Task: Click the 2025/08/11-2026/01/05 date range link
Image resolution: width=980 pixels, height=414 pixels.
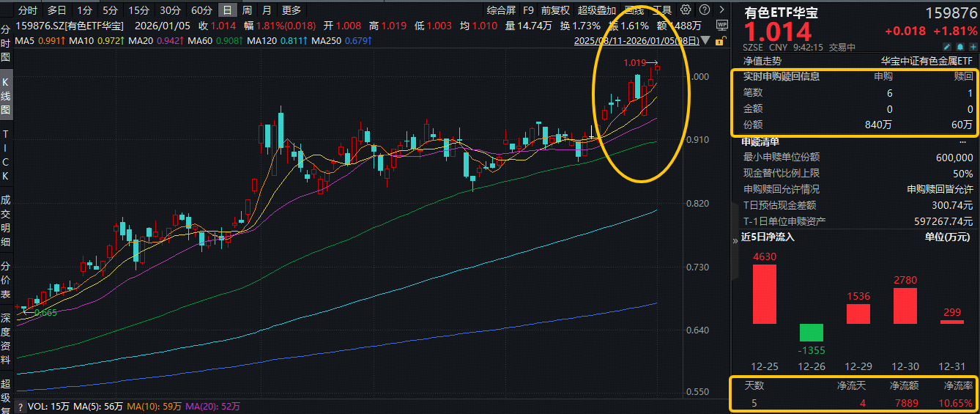Action: pos(639,41)
